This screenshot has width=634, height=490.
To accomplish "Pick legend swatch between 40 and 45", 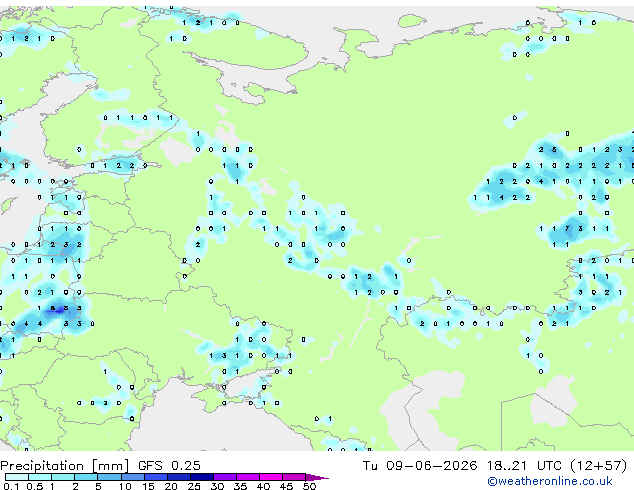I will [271, 477].
